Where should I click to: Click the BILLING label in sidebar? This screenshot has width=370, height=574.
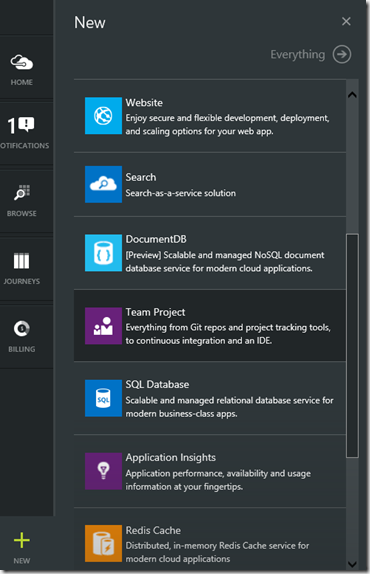(x=22, y=349)
